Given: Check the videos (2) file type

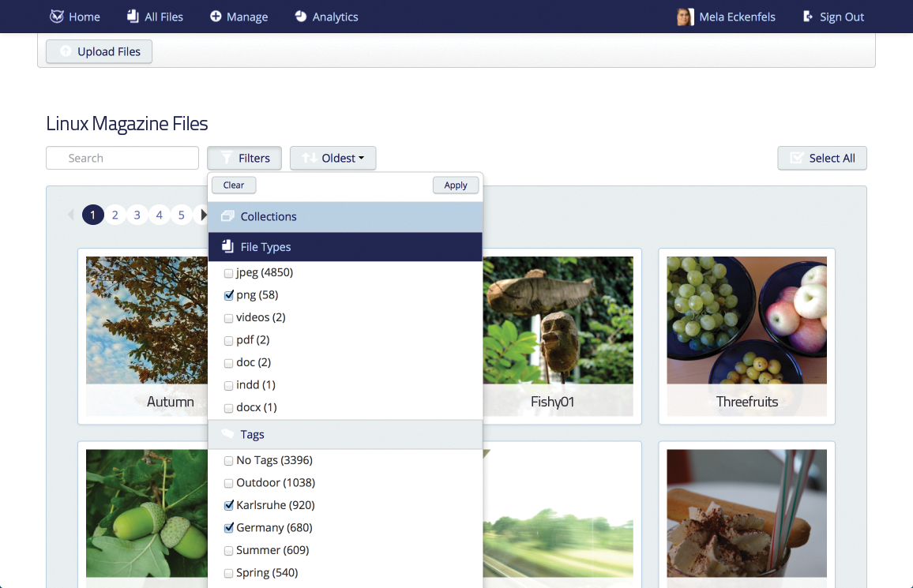Looking at the screenshot, I should (x=228, y=318).
